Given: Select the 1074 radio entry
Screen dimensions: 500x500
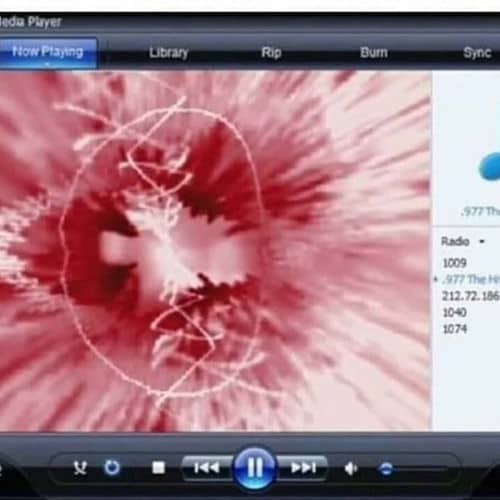Looking at the screenshot, I should (455, 329).
